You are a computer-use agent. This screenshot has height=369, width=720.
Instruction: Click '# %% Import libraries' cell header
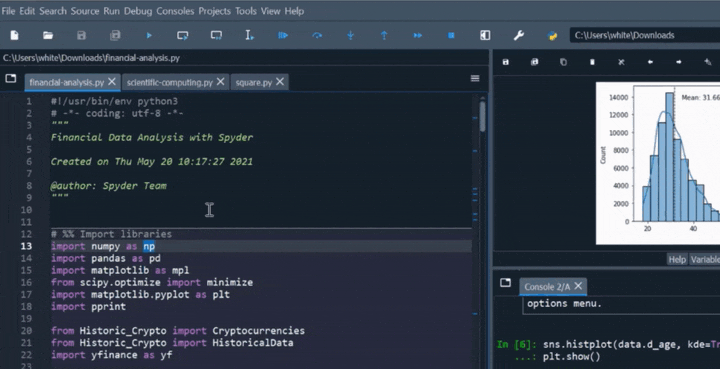(111, 234)
